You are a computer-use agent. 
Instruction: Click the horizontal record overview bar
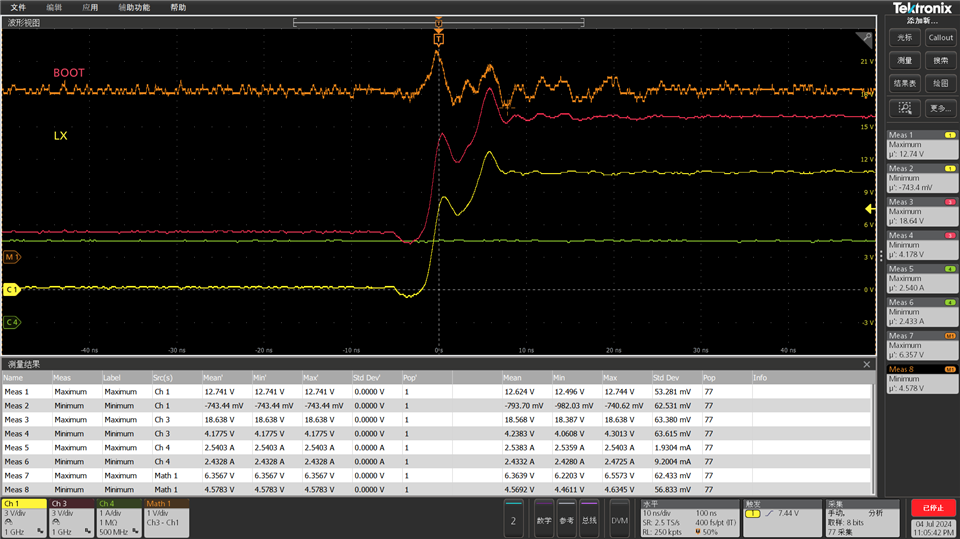tap(438, 23)
